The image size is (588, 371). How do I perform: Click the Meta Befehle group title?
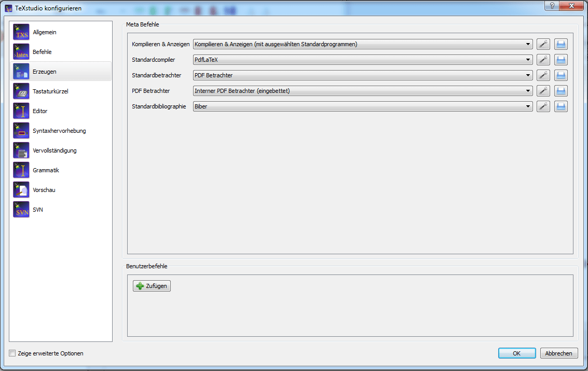coord(143,24)
